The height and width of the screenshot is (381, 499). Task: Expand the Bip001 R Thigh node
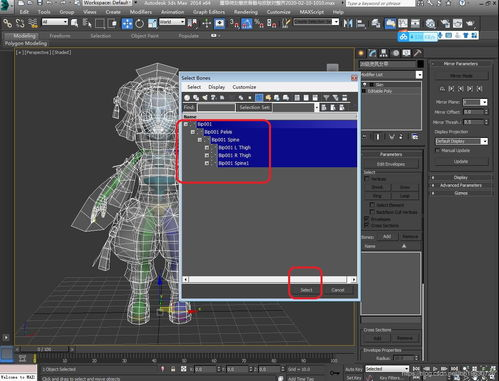coord(207,155)
